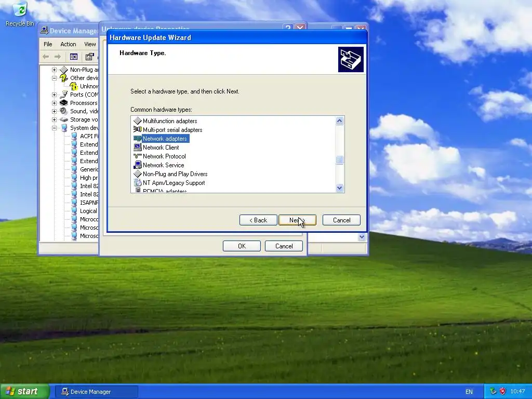
Task: Open the View menu in Device Manager
Action: (x=90, y=44)
